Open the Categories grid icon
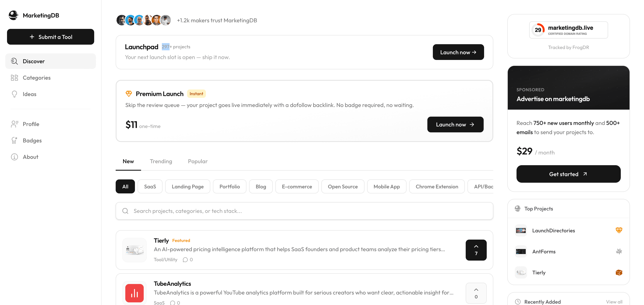644x305 pixels. coord(14,78)
